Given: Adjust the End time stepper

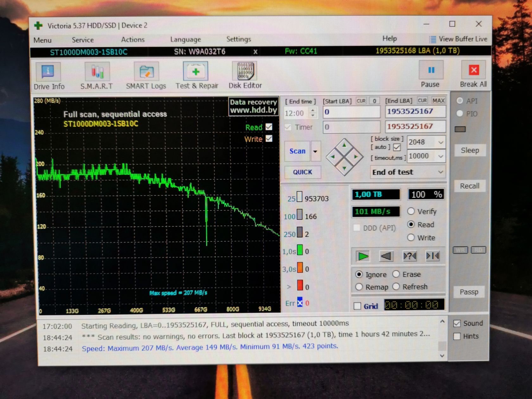Looking at the screenshot, I should (x=313, y=113).
